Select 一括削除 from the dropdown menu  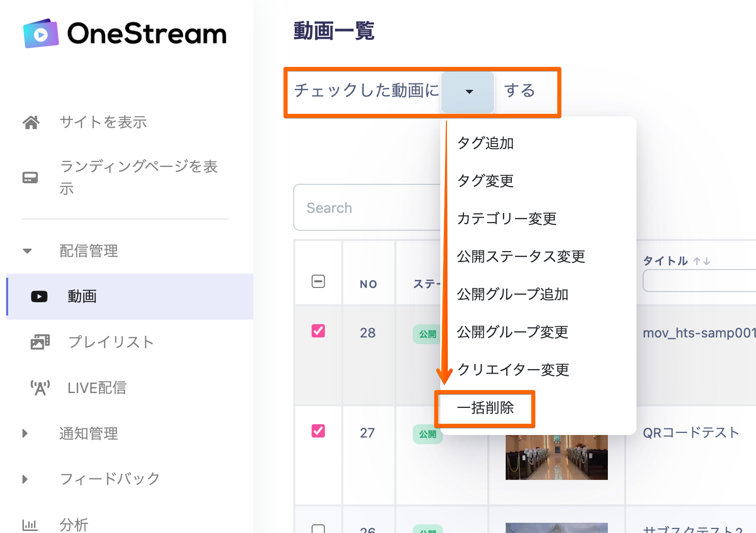click(485, 408)
